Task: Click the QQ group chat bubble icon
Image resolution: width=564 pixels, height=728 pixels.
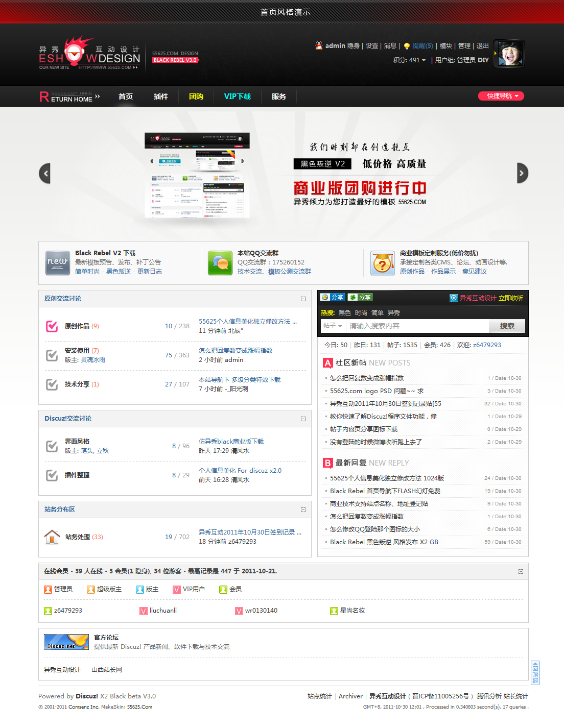Action: coord(220,263)
